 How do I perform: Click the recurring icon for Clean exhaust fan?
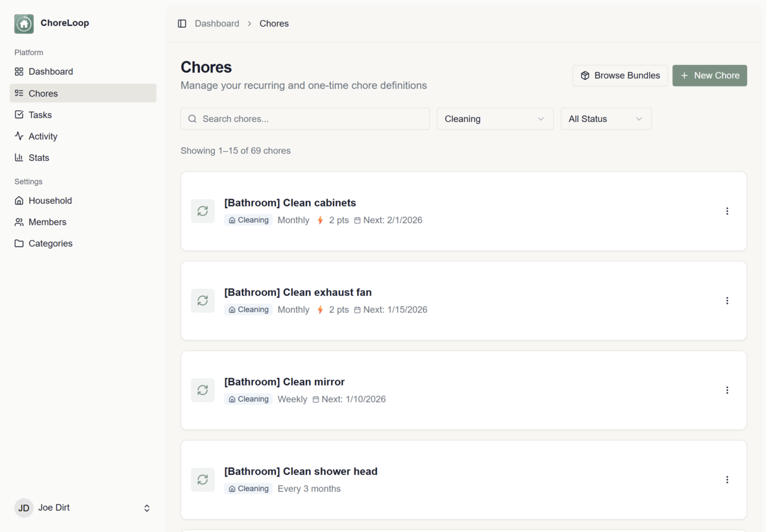(x=203, y=300)
